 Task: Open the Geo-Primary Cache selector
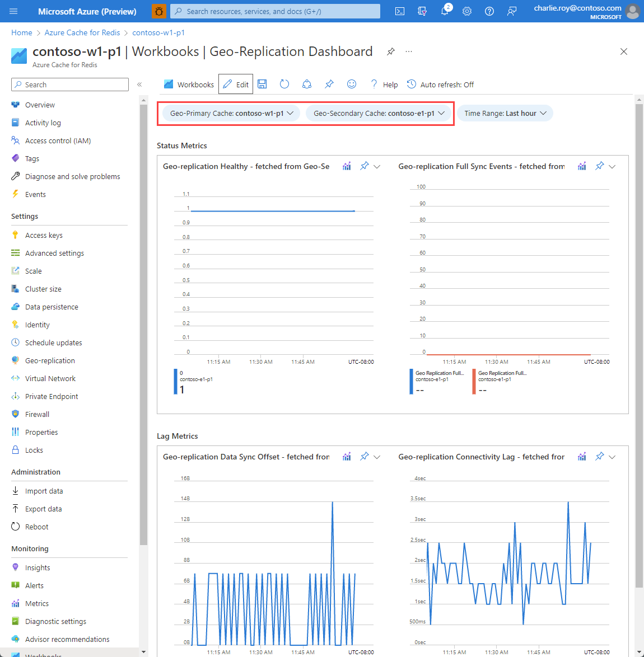(x=230, y=112)
